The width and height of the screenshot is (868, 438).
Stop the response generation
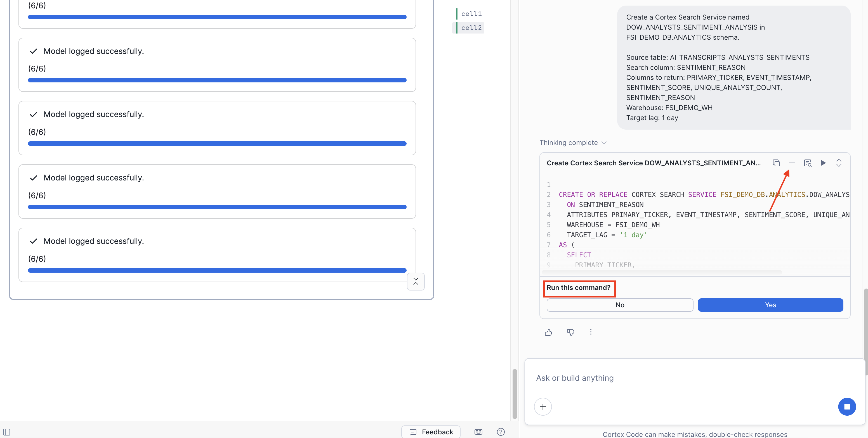pos(846,407)
